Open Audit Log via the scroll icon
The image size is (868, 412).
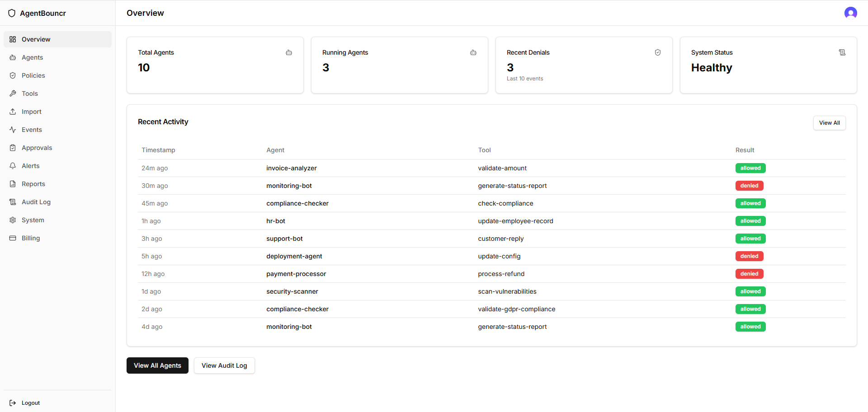coord(13,202)
